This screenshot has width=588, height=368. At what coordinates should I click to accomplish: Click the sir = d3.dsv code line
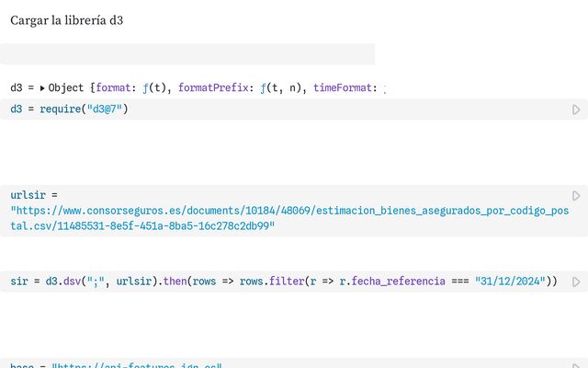coord(284,282)
